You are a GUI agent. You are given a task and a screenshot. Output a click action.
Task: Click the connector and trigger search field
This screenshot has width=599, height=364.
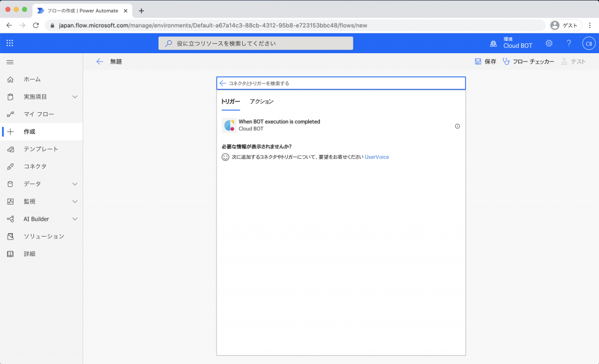point(341,83)
